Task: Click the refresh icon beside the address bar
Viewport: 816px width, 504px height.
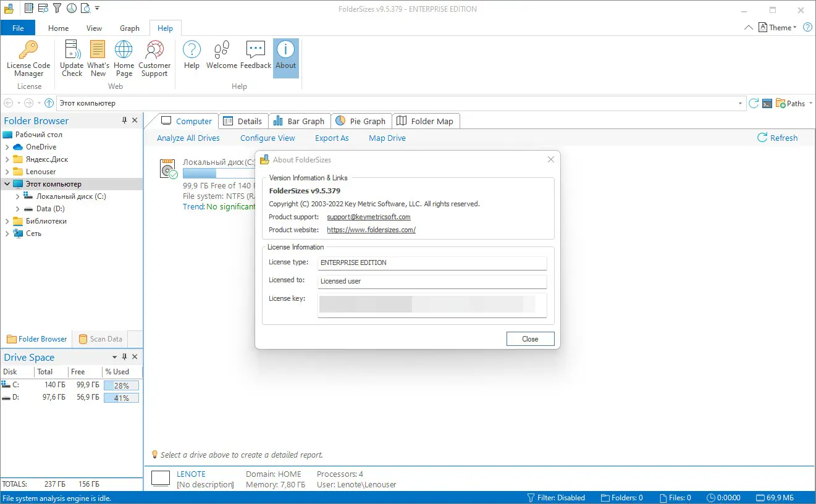Action: [754, 103]
